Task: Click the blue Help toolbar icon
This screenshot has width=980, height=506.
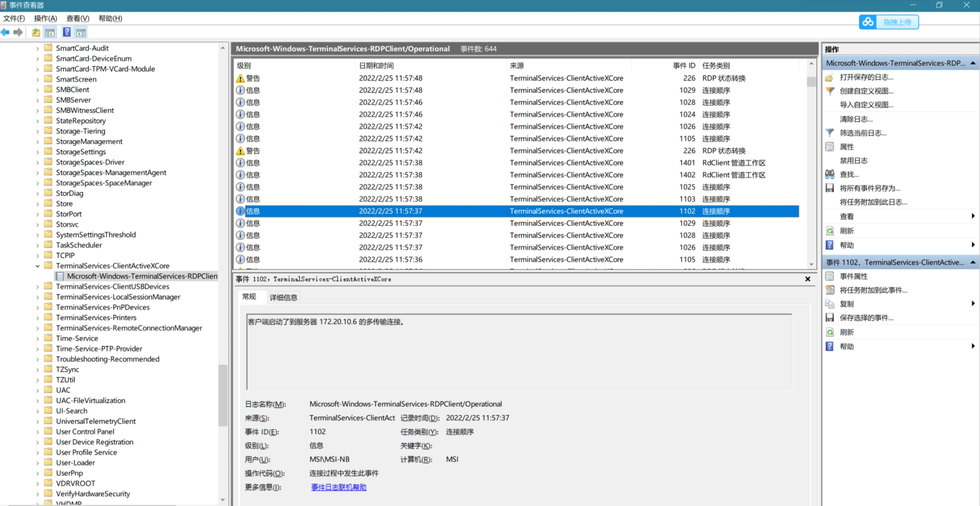Action: pyautogui.click(x=67, y=32)
